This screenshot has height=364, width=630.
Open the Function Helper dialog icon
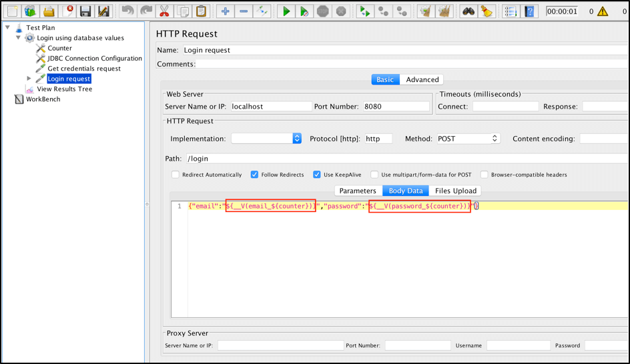click(511, 11)
